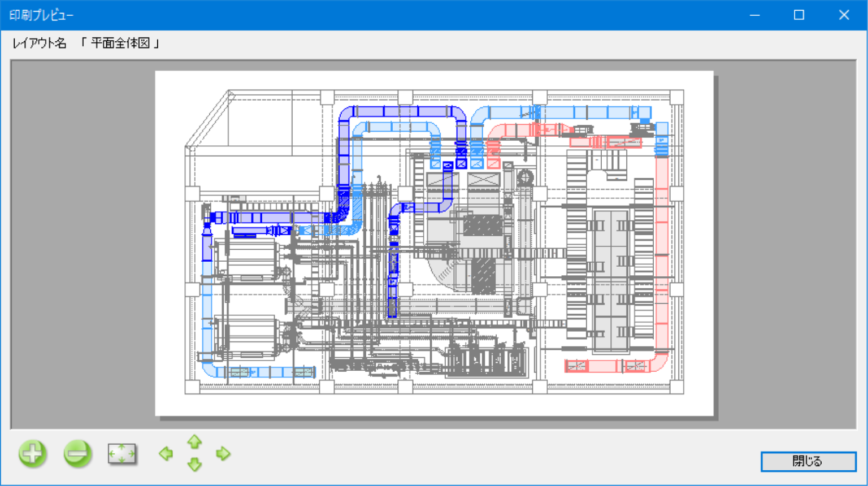Click the circular fan symbol in drawing
Viewport: 868px width, 486px height.
(x=525, y=177)
